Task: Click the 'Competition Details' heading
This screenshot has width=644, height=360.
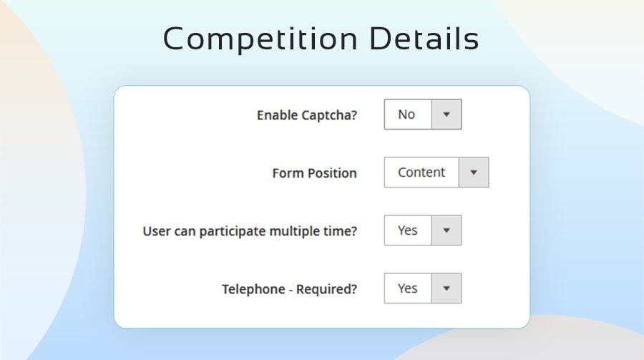Action: coord(321,39)
